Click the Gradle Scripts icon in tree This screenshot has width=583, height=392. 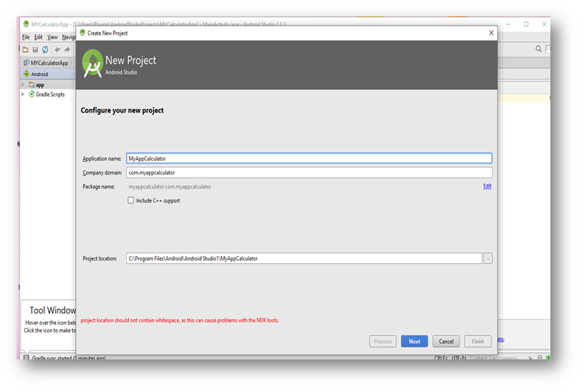pyautogui.click(x=32, y=94)
